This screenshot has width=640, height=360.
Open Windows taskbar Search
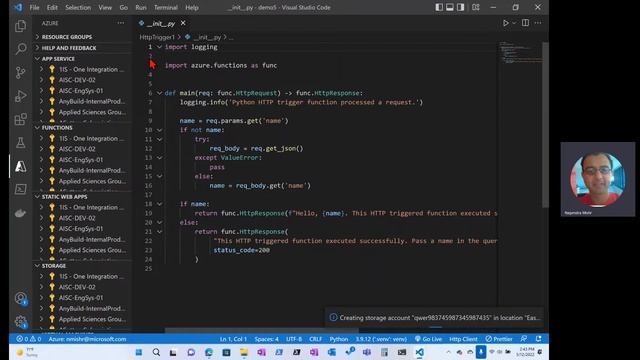point(156,352)
